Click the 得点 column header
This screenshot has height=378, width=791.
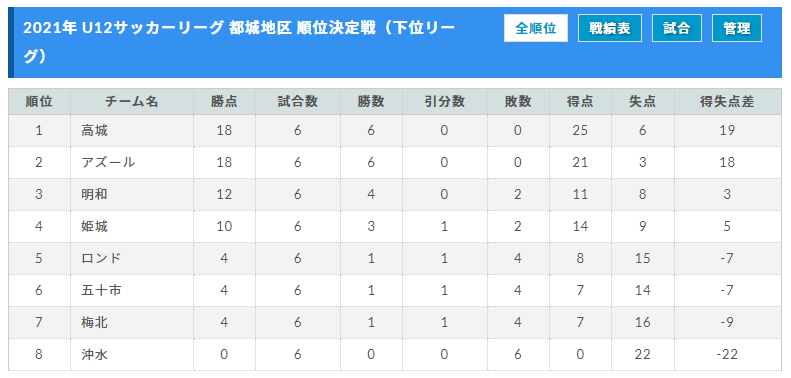(x=580, y=102)
